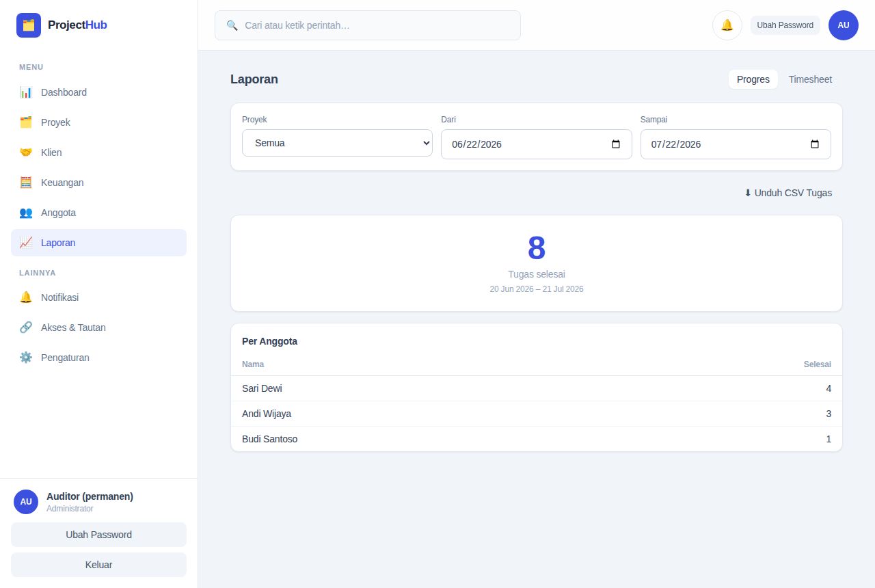Viewport: 875px width, 588px height.
Task: Focus the 'Cari atau ketik perintah' search field
Action: click(x=368, y=25)
